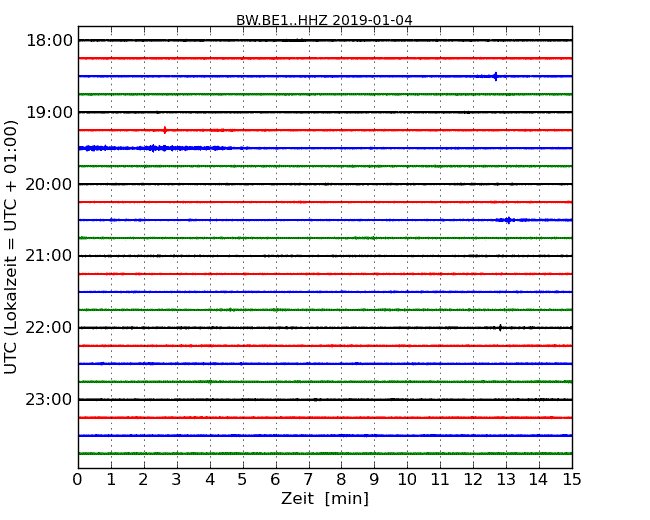Select the 18:00 time label
This screenshot has width=650, height=520.
[x=49, y=41]
